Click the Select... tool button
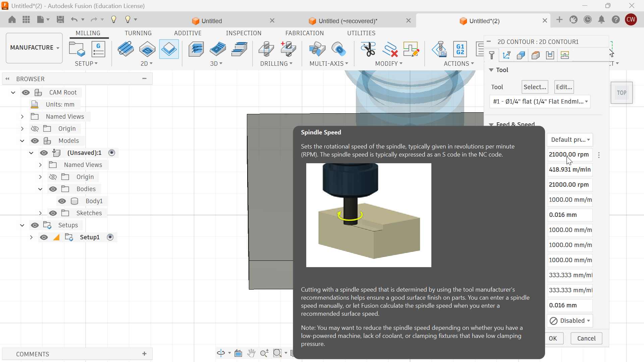The height and width of the screenshot is (362, 644). pos(535,87)
